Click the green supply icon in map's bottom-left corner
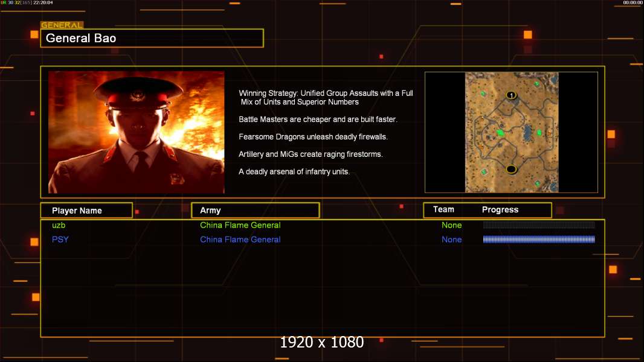The image size is (644, 362). click(485, 171)
